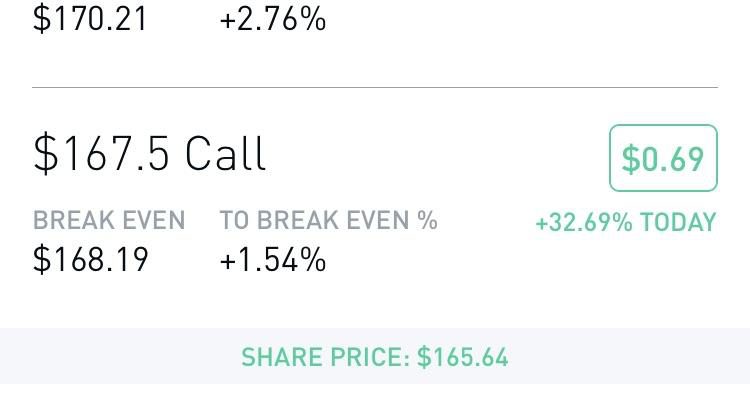Click the divider line between option rows
The height and width of the screenshot is (405, 750).
(375, 88)
